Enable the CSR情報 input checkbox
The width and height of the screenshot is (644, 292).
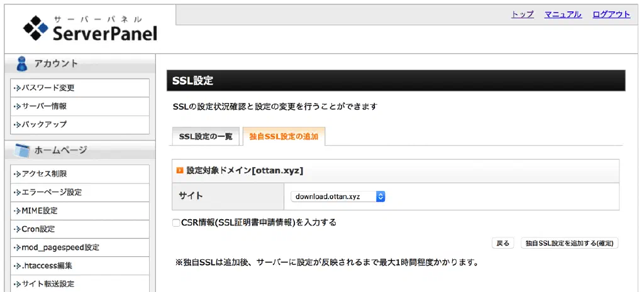(x=176, y=222)
